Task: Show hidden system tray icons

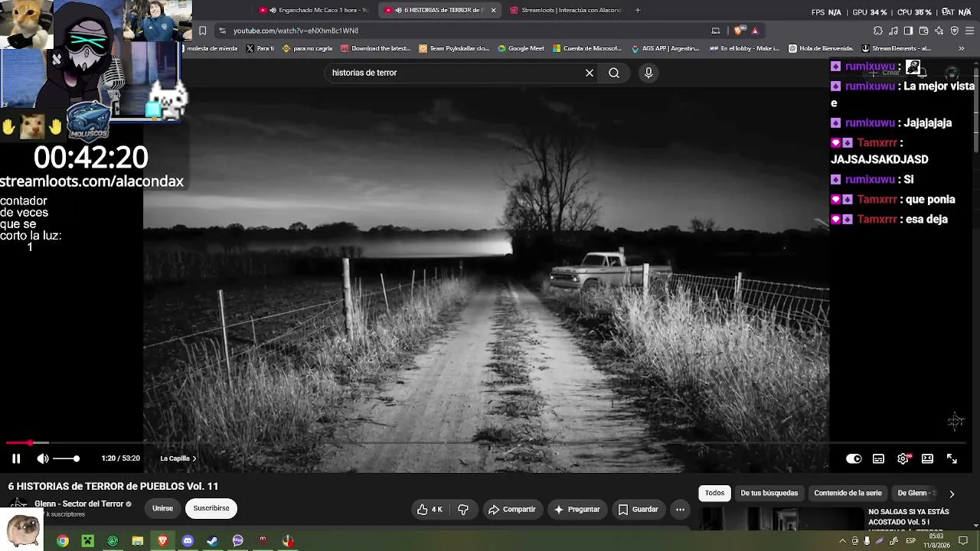Action: [842, 541]
